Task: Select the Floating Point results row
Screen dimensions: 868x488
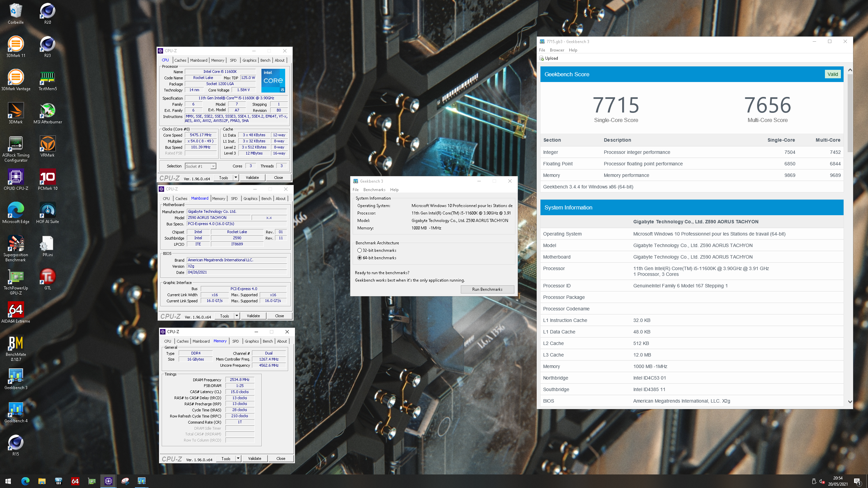Action: pyautogui.click(x=692, y=164)
